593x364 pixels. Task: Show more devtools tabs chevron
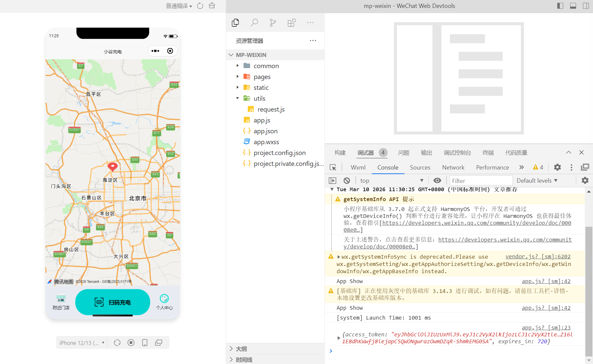(522, 167)
